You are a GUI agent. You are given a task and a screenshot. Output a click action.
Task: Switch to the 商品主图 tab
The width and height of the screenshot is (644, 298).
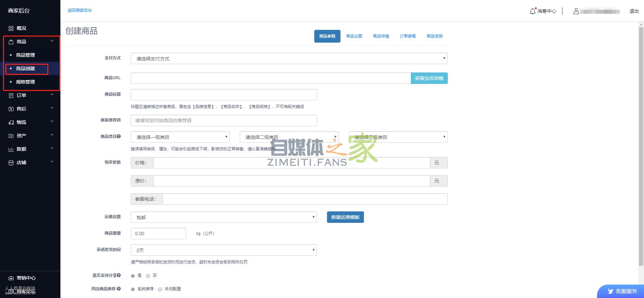pyautogui.click(x=354, y=36)
